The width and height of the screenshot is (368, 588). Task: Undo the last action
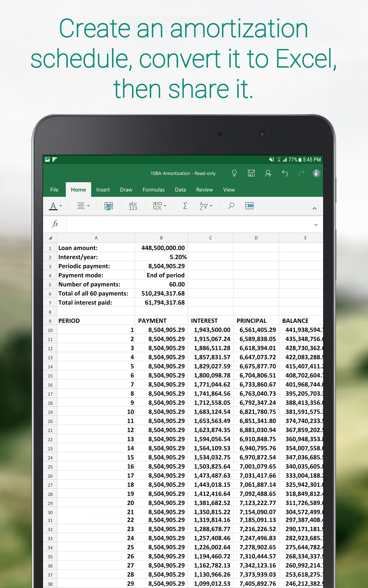[x=285, y=173]
